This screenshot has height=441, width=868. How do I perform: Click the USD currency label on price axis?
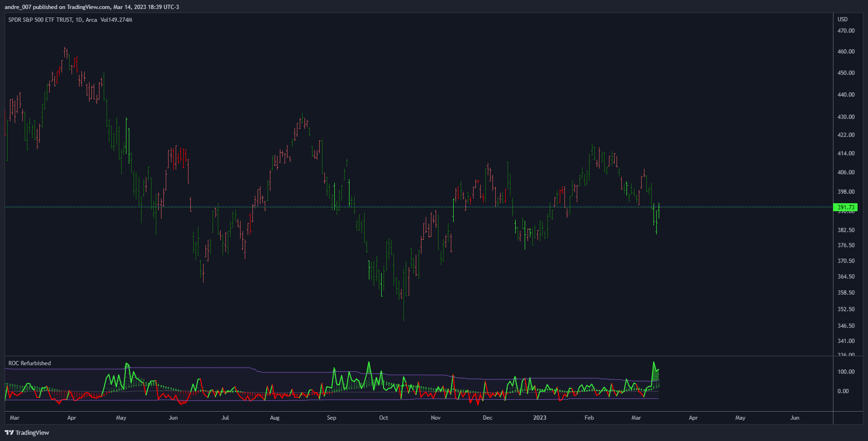842,19
